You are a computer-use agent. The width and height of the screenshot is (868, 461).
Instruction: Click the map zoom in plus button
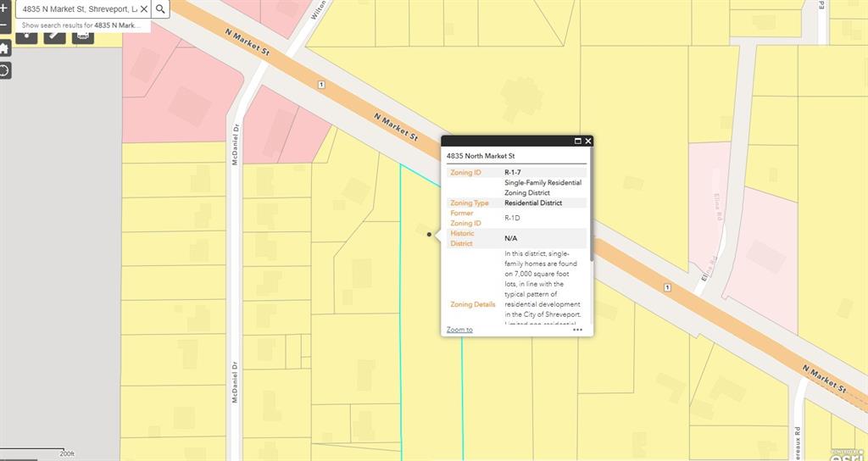coord(4,8)
